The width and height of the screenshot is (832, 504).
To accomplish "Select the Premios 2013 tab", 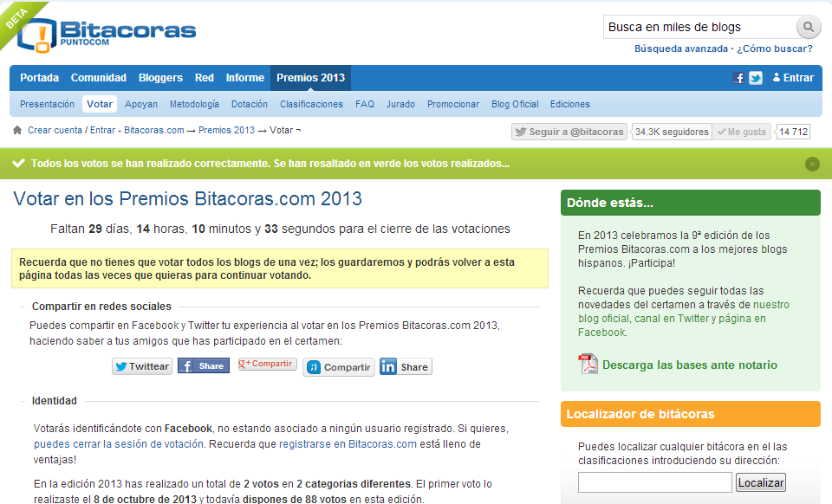I will [x=310, y=78].
